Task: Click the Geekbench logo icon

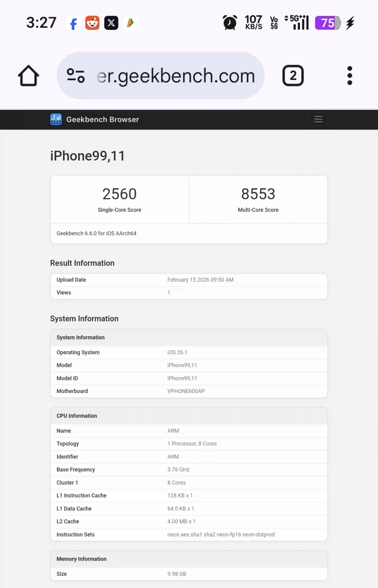Action: coord(56,119)
